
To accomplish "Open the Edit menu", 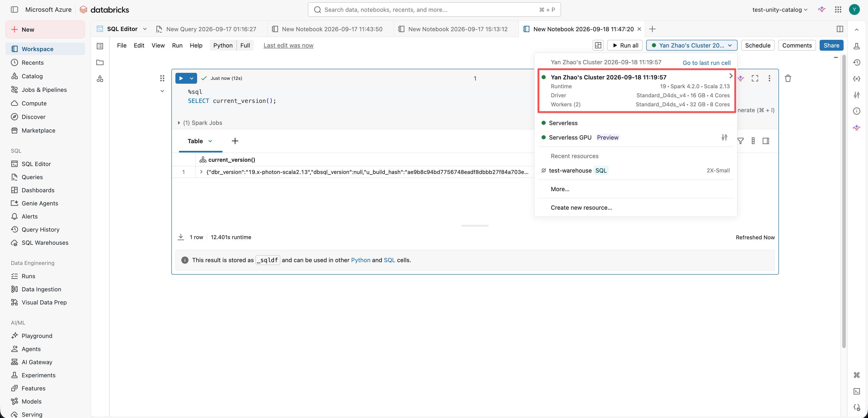I will tap(139, 45).
